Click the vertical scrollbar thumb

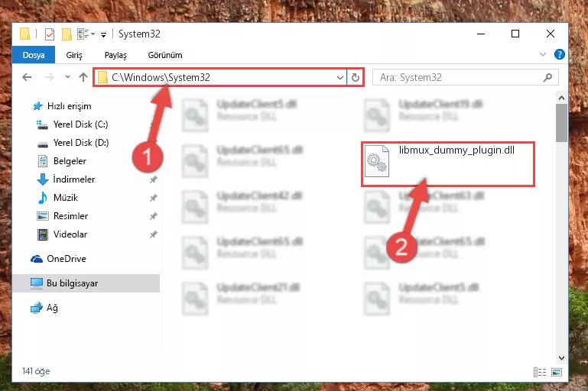point(561,123)
